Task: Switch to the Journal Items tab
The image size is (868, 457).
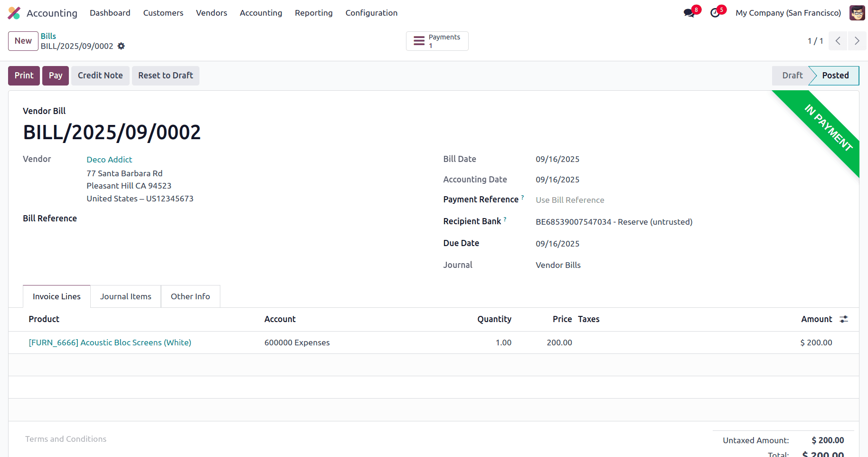Action: 125,296
